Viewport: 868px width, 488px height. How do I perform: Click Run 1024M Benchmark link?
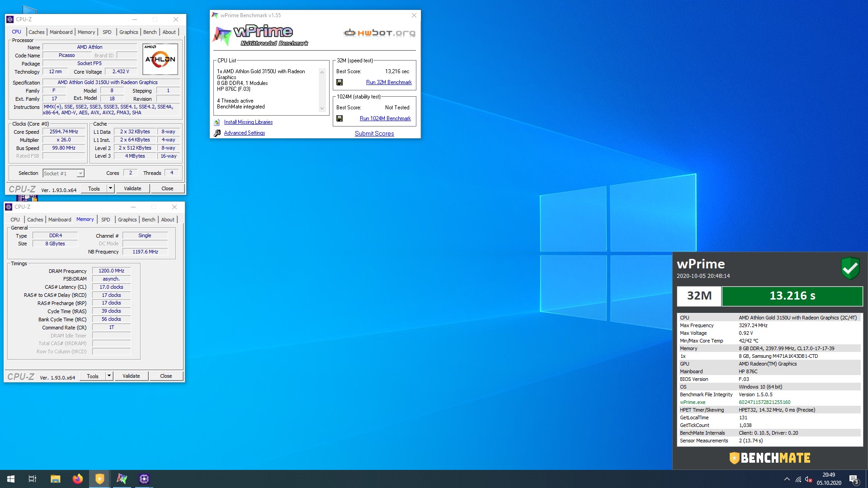click(385, 118)
